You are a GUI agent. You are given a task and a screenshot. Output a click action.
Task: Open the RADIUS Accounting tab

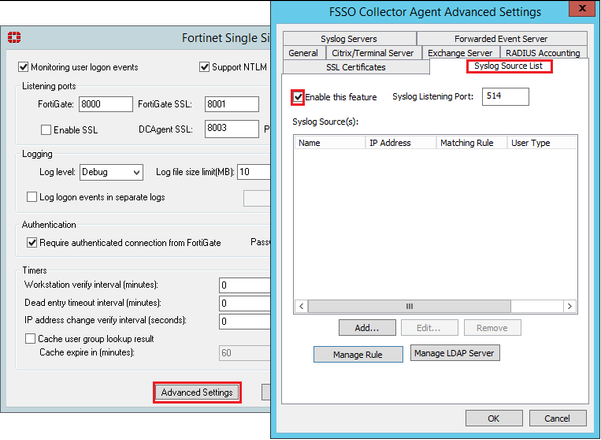[x=543, y=53]
